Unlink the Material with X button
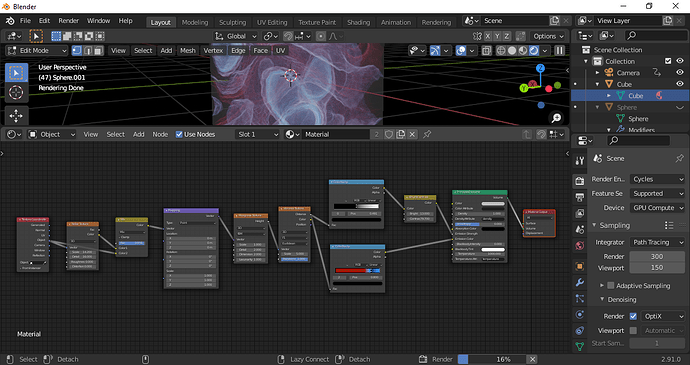This screenshot has height=365, width=690. point(412,134)
